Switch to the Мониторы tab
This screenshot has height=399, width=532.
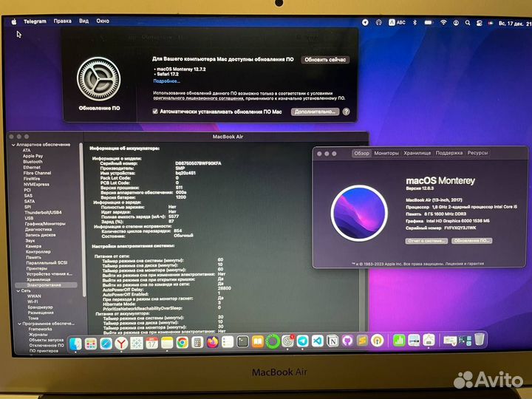386,154
